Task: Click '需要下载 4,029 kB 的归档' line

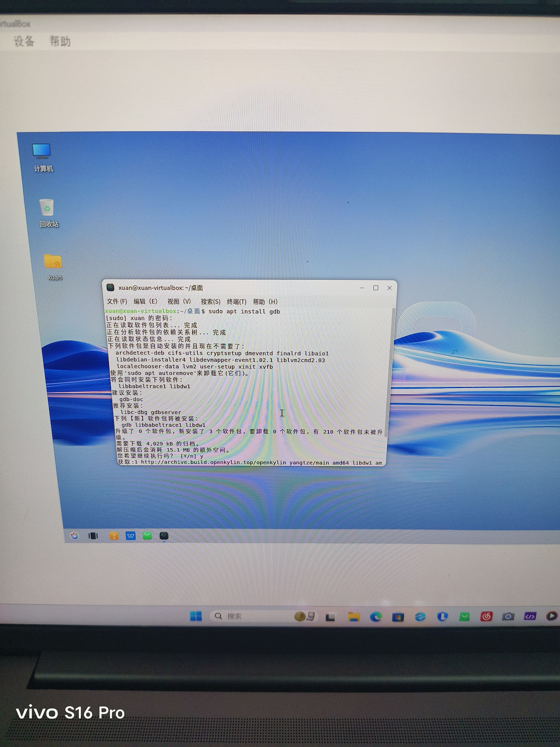Action: [158, 443]
